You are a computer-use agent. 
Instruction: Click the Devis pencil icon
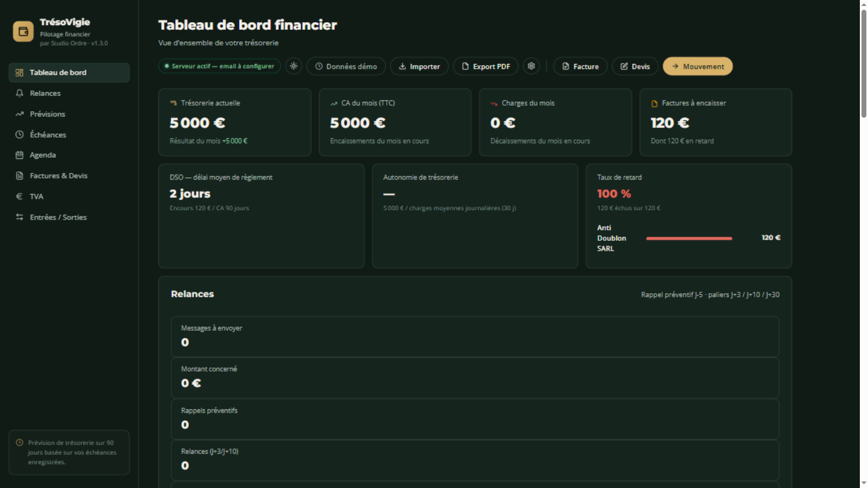pyautogui.click(x=624, y=66)
